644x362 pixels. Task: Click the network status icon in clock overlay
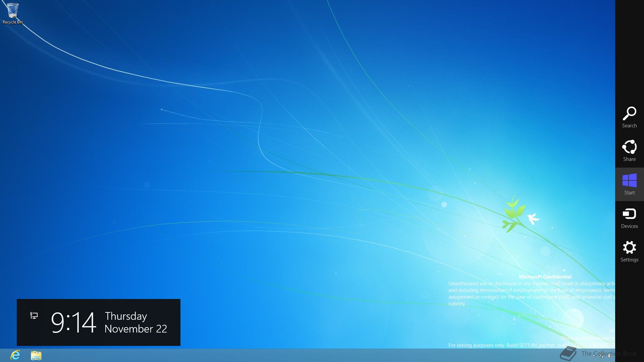[34, 315]
